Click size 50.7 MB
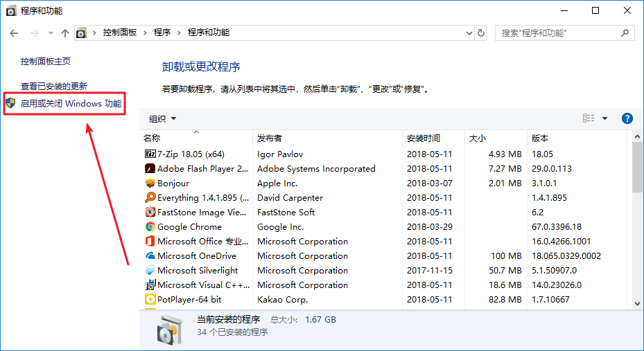 click(505, 270)
